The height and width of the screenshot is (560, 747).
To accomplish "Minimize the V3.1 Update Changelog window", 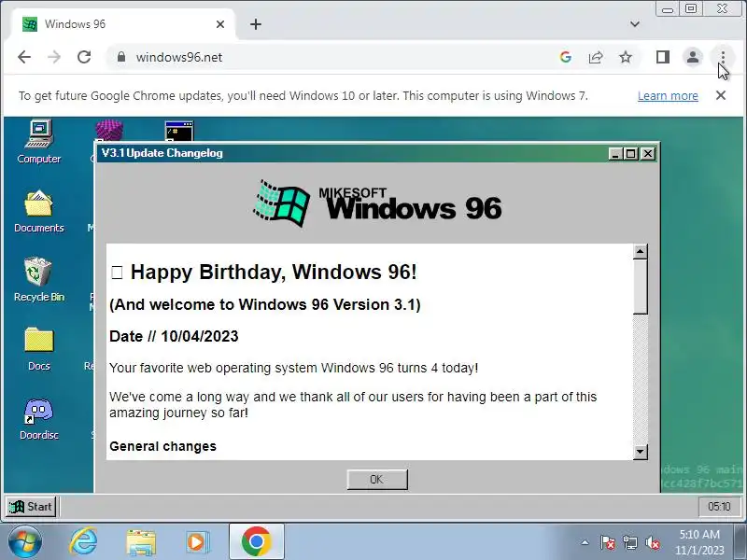I will (x=615, y=154).
